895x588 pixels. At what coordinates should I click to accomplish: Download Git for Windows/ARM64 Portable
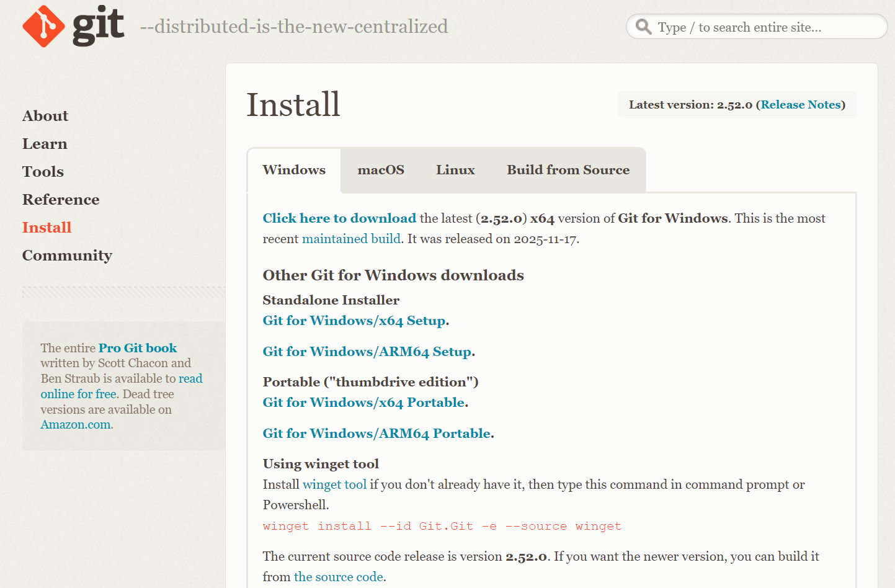point(377,434)
